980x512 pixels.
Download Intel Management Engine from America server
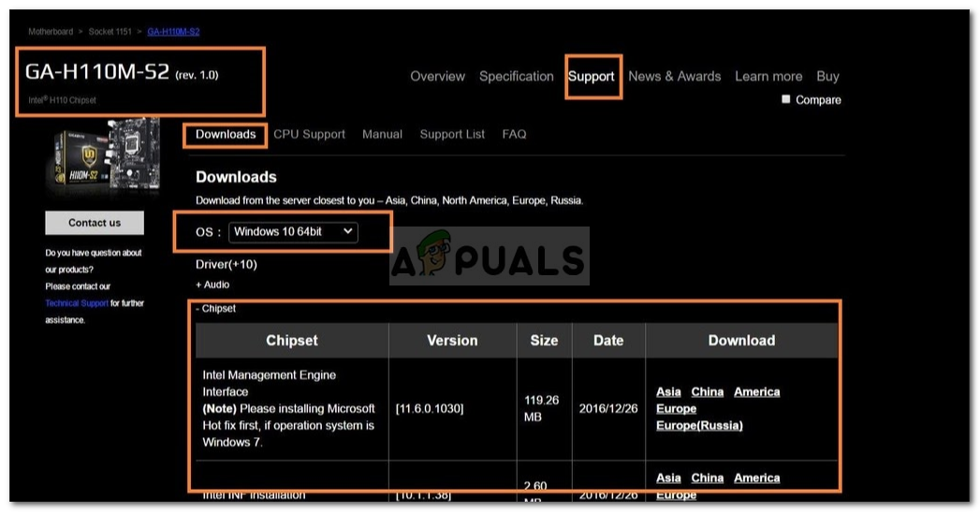(757, 392)
